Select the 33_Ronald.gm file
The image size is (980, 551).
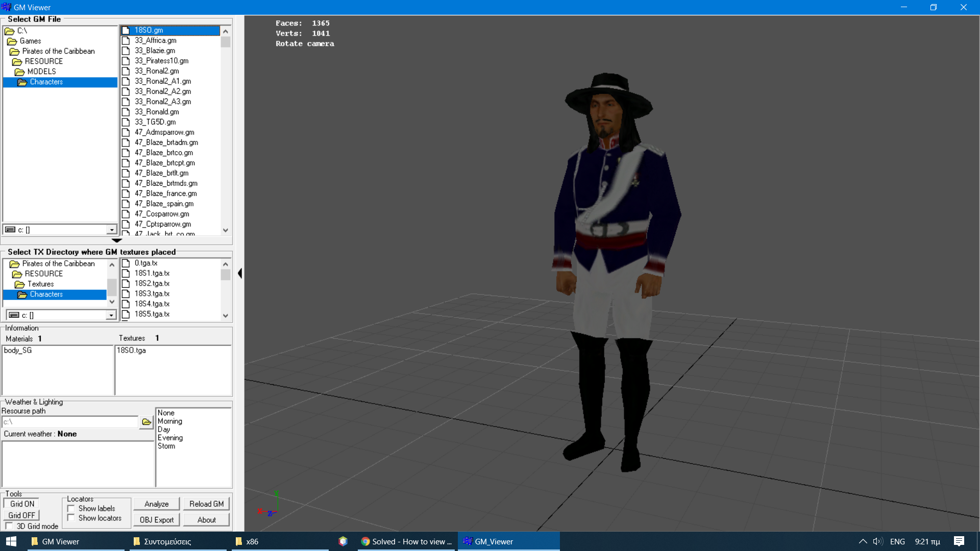[157, 112]
